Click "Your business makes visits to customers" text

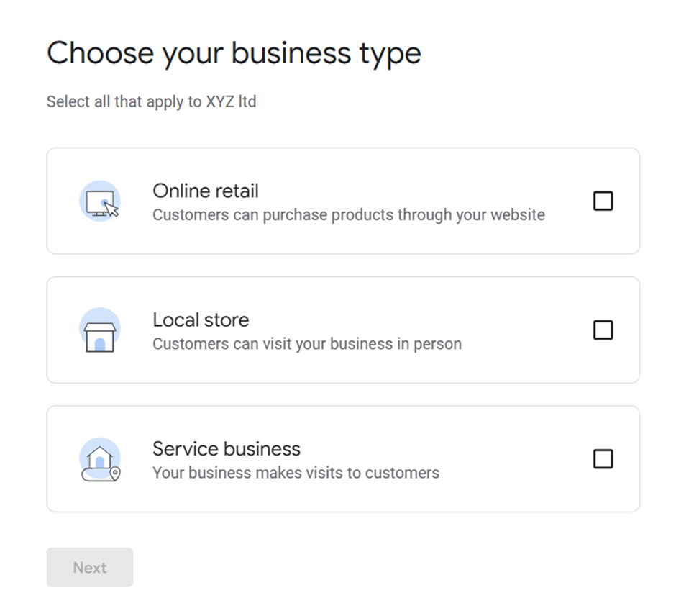pyautogui.click(x=296, y=473)
